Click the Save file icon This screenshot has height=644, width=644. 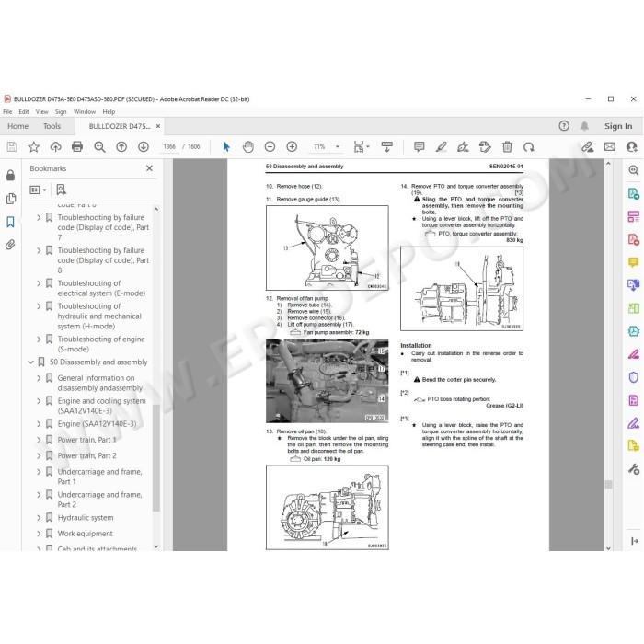(12, 146)
